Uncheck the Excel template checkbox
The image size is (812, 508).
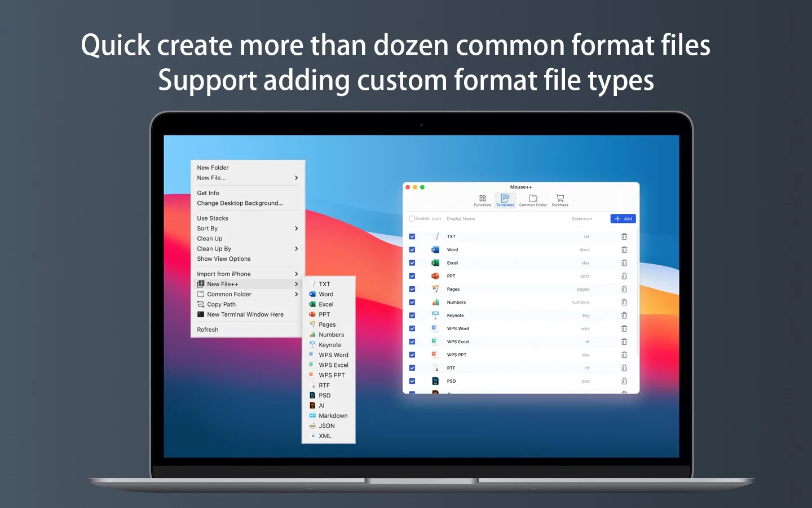click(x=412, y=263)
